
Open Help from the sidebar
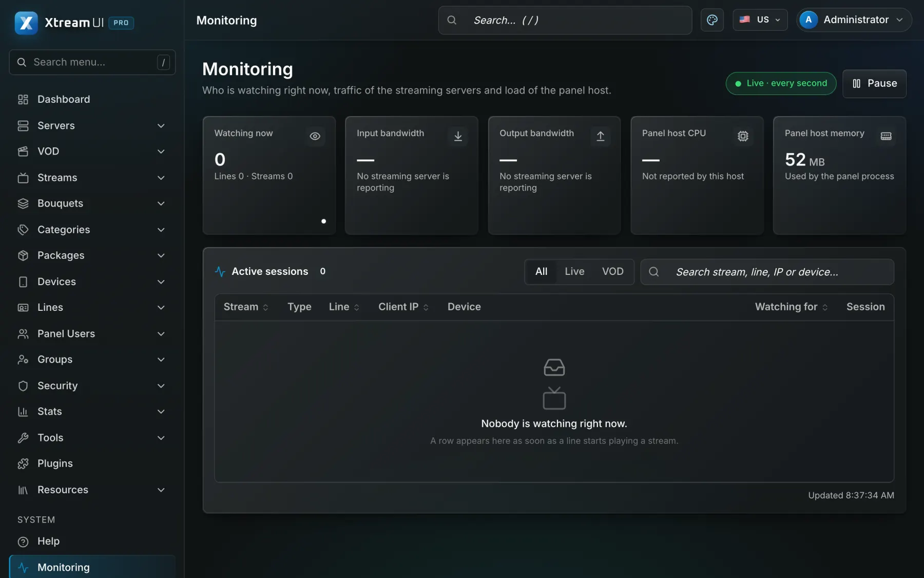pyautogui.click(x=92, y=542)
